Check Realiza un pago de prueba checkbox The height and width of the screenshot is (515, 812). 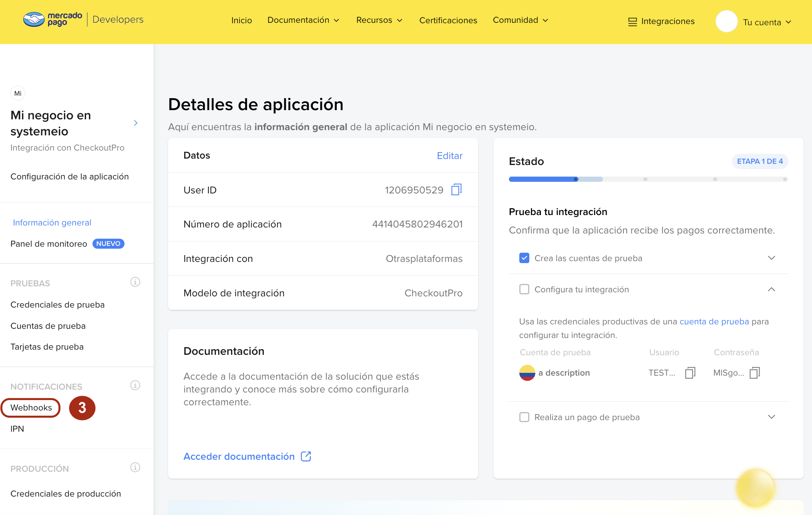(524, 417)
